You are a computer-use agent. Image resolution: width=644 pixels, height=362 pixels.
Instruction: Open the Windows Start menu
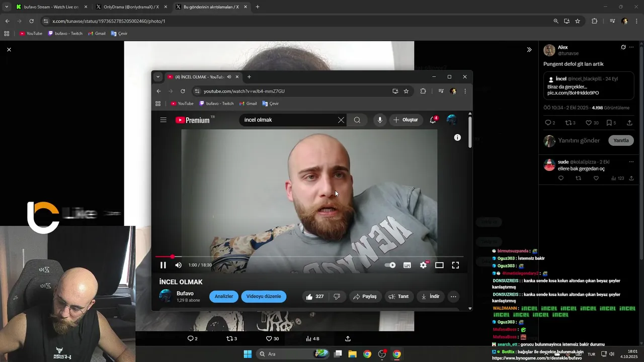tap(248, 354)
